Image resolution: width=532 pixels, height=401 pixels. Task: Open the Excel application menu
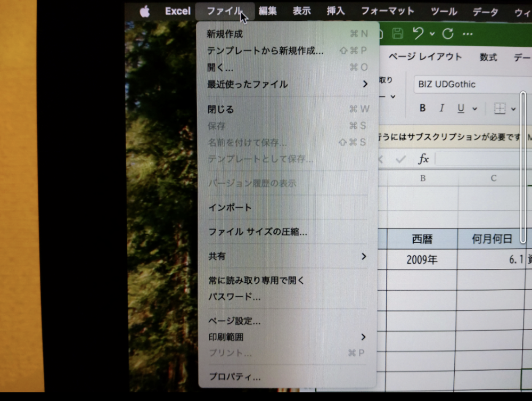(x=178, y=11)
